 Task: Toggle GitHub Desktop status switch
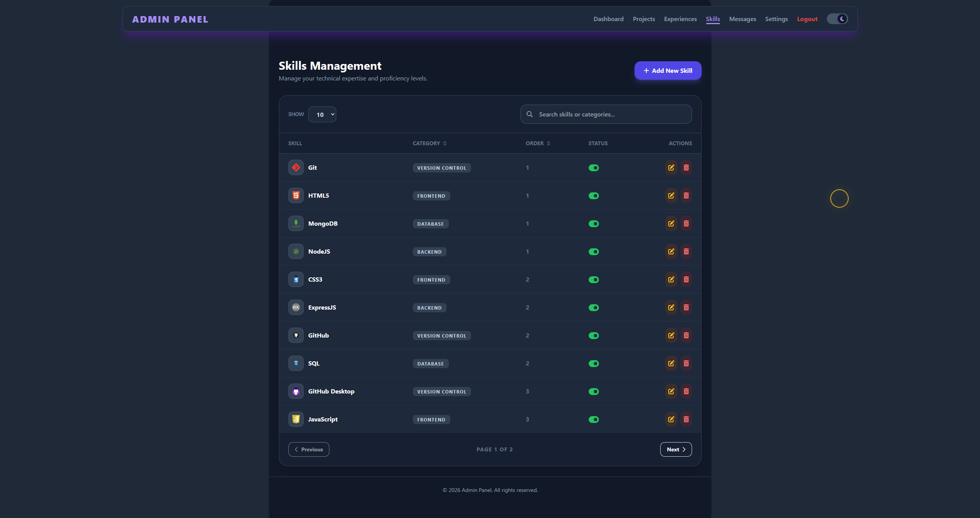594,392
